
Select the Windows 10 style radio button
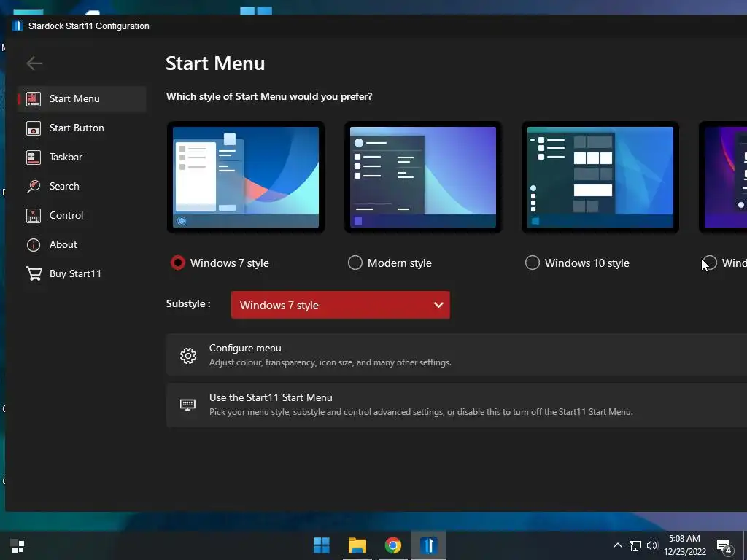(532, 262)
